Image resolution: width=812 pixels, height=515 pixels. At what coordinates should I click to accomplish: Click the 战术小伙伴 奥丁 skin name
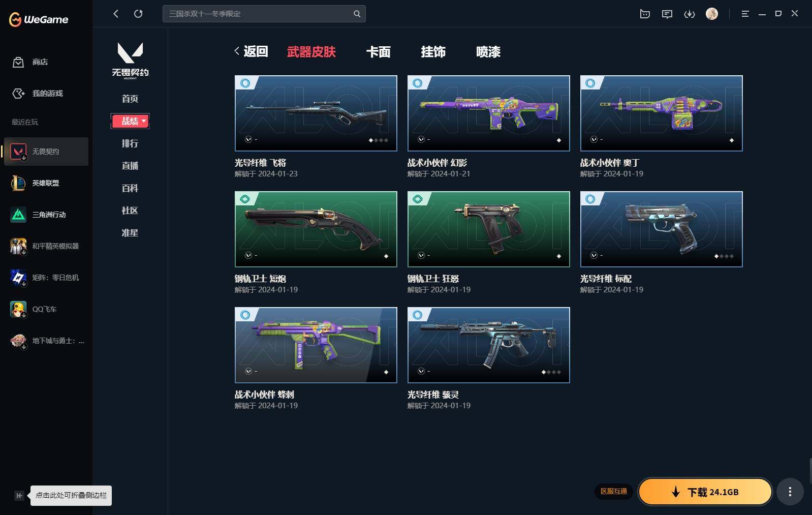610,163
